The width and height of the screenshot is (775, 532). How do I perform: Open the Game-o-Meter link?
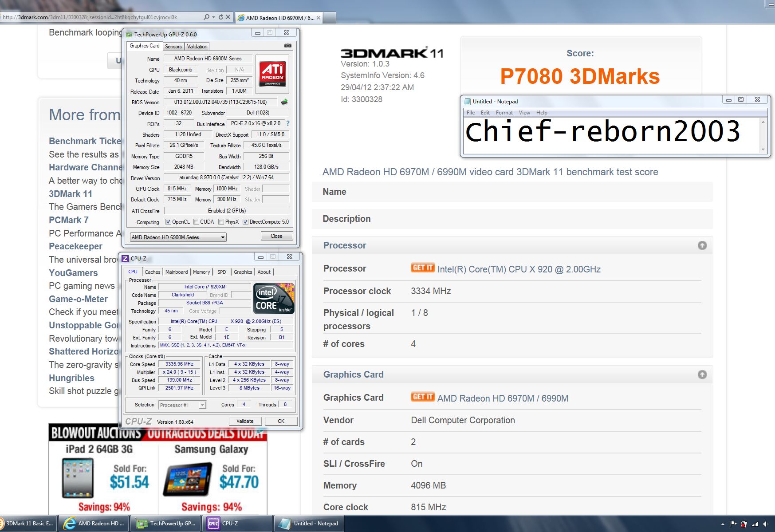click(78, 299)
